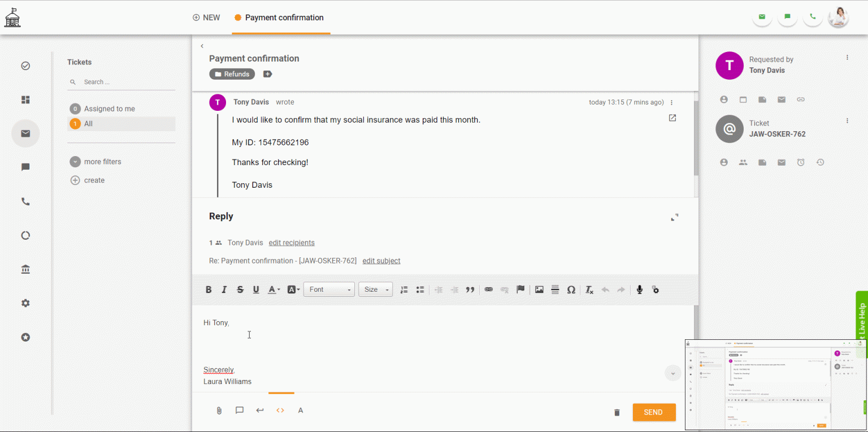Insert an image into the reply
The width and height of the screenshot is (868, 432).
coord(539,290)
